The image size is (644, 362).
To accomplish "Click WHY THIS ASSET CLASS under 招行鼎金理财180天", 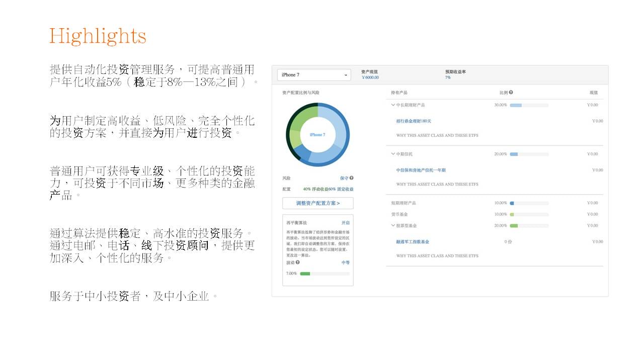I will click(x=437, y=135).
